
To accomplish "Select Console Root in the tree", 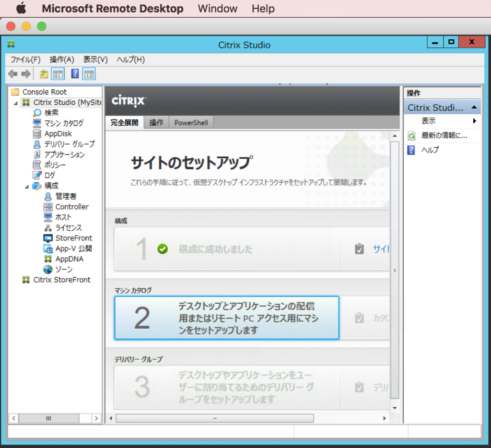I will click(44, 92).
